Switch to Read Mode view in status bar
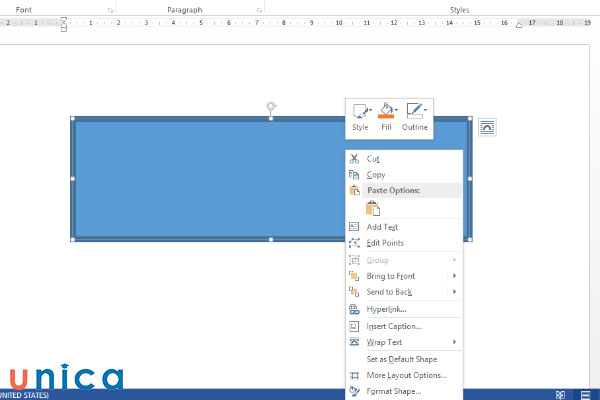The width and height of the screenshot is (600, 400). (558, 394)
